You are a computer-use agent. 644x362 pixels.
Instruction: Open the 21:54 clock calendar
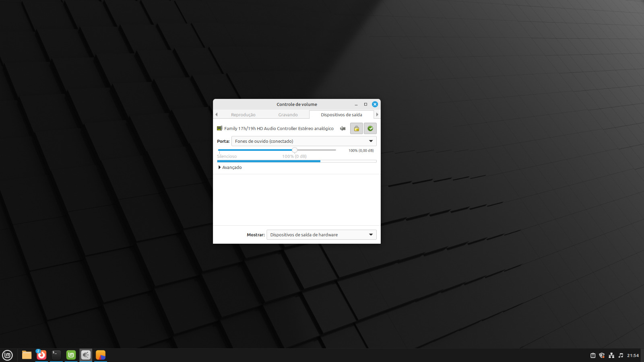[x=633, y=356]
